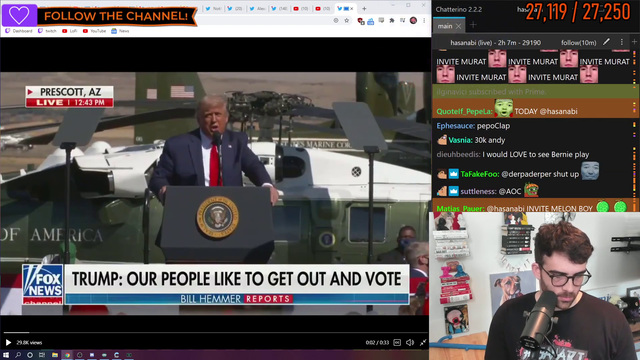Add a new split in Chatterino
This screenshot has width=640, height=360.
(634, 42)
